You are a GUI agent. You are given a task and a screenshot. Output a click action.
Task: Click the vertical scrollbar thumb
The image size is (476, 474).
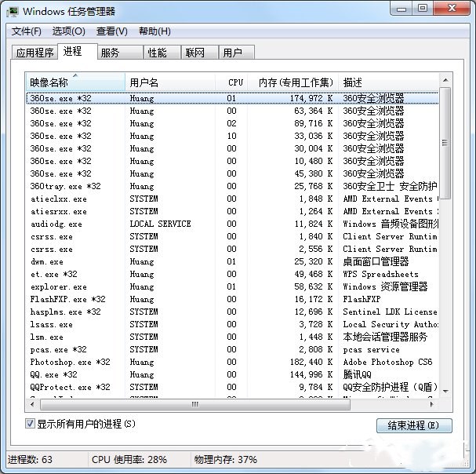click(445, 143)
